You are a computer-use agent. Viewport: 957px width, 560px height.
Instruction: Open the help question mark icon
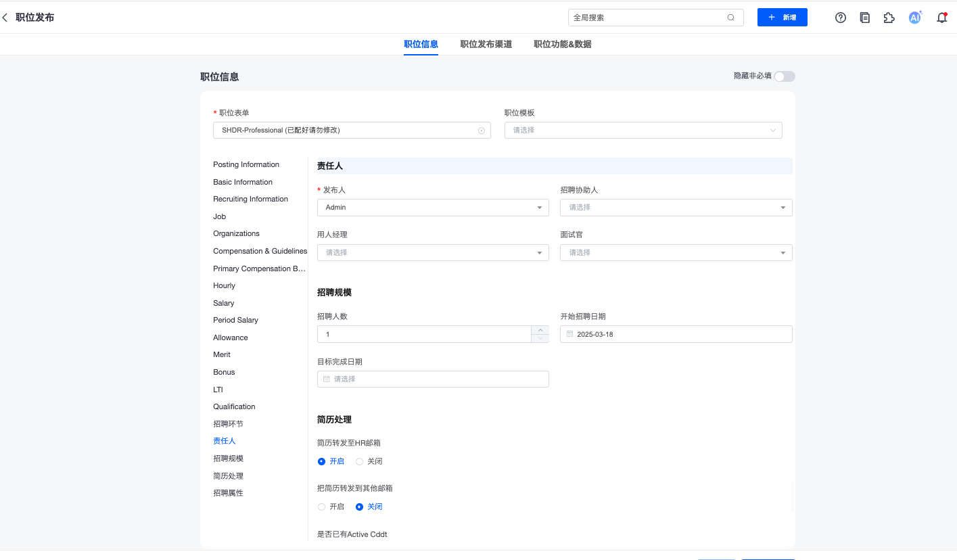point(841,18)
